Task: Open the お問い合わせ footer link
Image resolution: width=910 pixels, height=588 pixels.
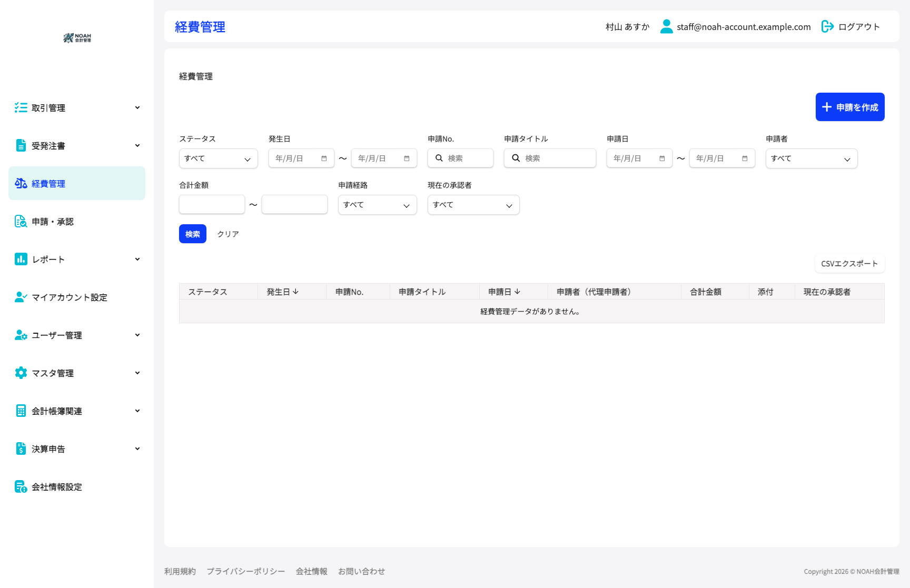Action: (362, 571)
